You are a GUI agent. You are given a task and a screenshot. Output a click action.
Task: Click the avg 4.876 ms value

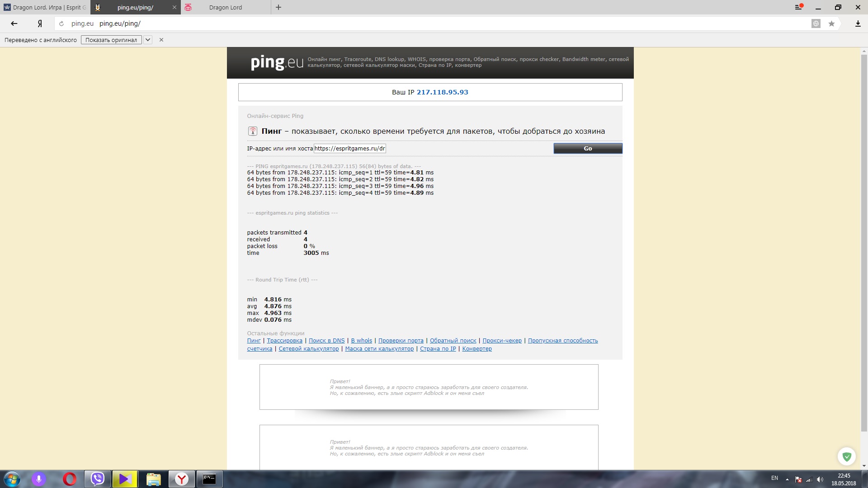click(278, 306)
